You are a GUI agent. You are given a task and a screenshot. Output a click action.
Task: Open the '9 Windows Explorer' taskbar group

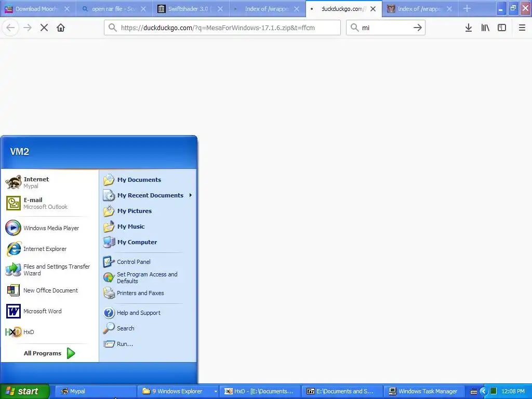click(178, 391)
